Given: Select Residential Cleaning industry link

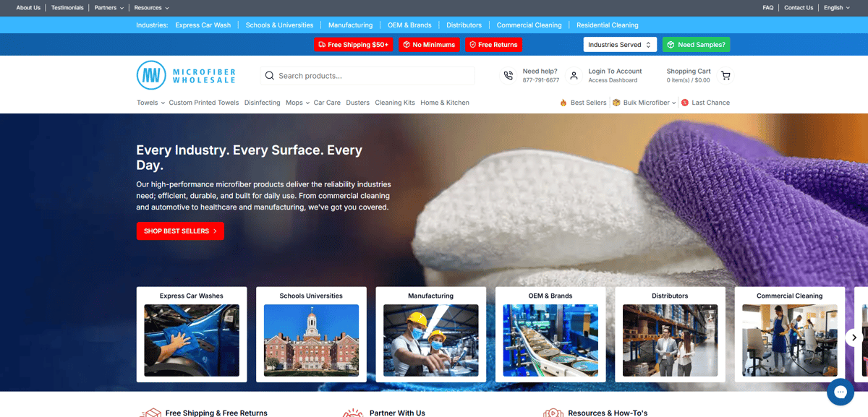Looking at the screenshot, I should click(x=608, y=25).
